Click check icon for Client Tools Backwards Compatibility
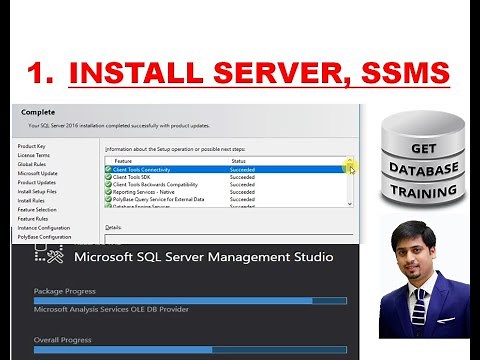The image size is (480, 360). [108, 184]
